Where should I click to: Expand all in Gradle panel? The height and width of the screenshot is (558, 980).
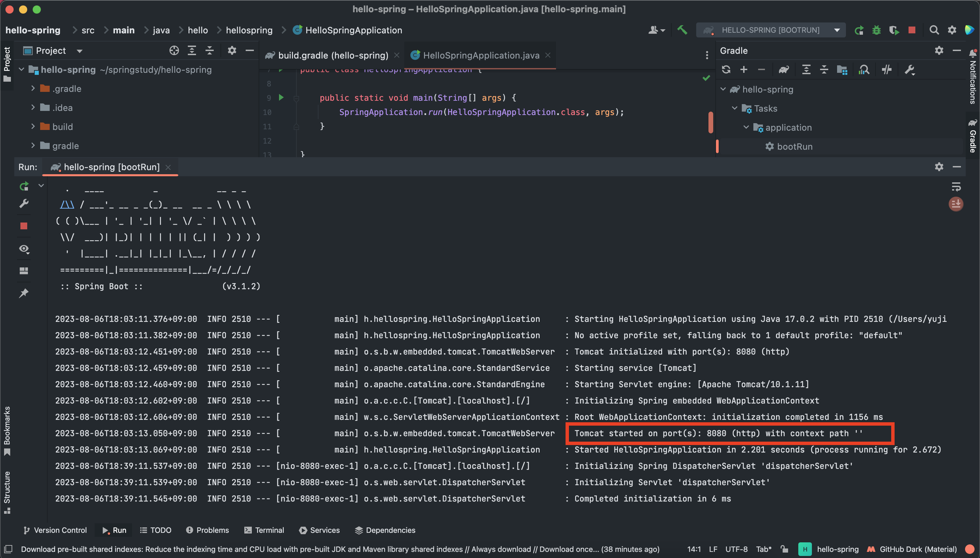click(806, 70)
